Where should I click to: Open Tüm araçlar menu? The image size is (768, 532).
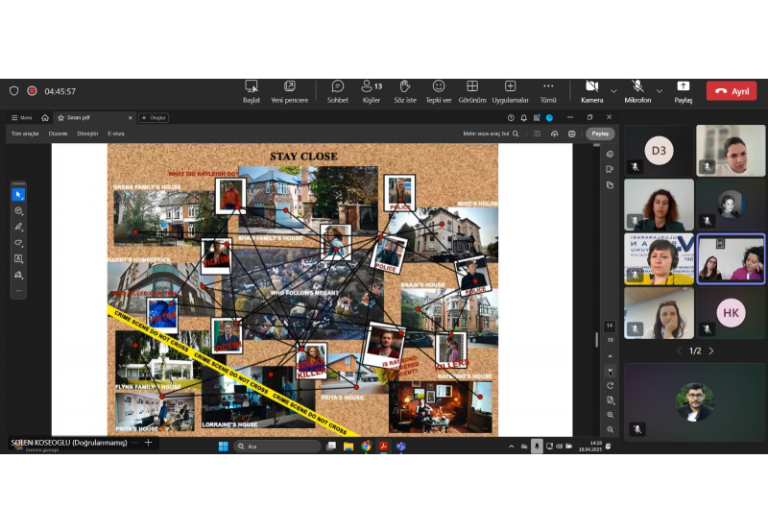point(25,133)
